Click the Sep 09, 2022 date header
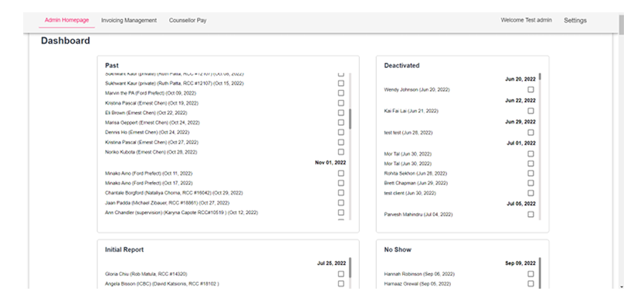This screenshot has width=644, height=301. coord(520,263)
